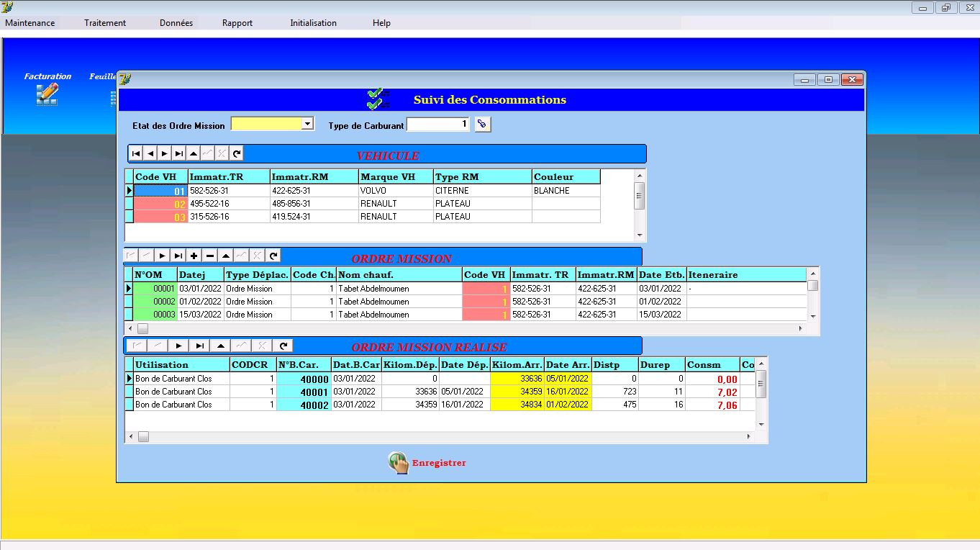This screenshot has width=980, height=550.
Task: Click the Enregistrer hand icon
Action: click(398, 462)
